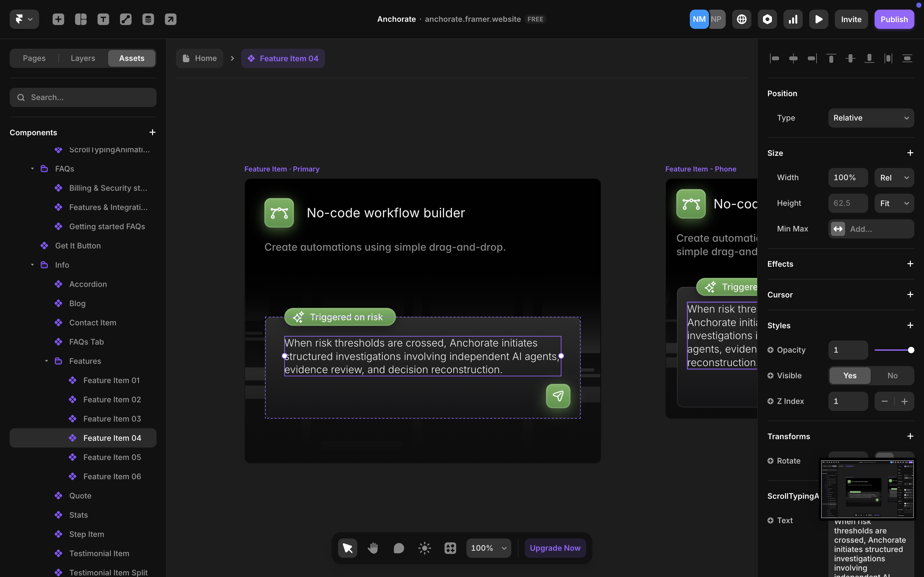Toggle Yes visibility option

[x=849, y=375]
